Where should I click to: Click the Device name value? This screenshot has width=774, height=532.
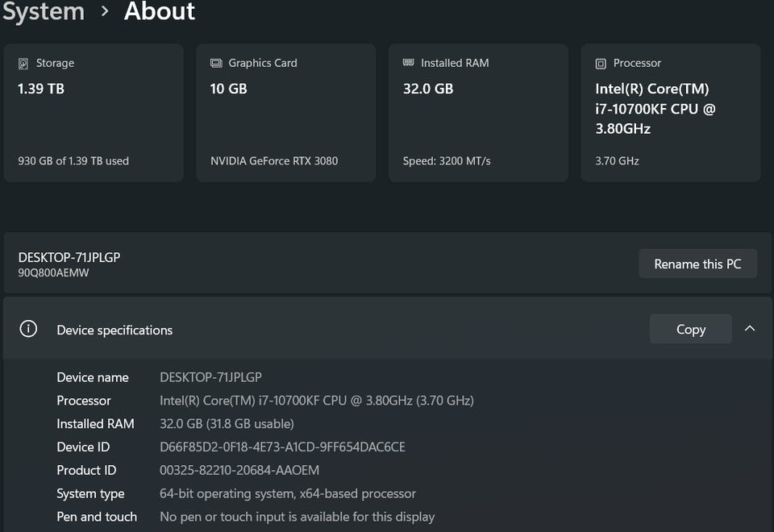(210, 377)
